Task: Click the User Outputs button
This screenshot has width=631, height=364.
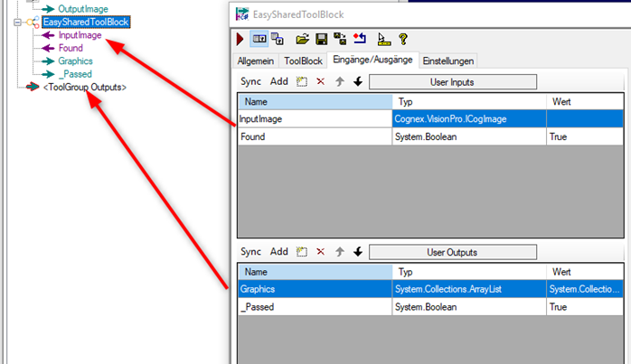Action: point(453,251)
